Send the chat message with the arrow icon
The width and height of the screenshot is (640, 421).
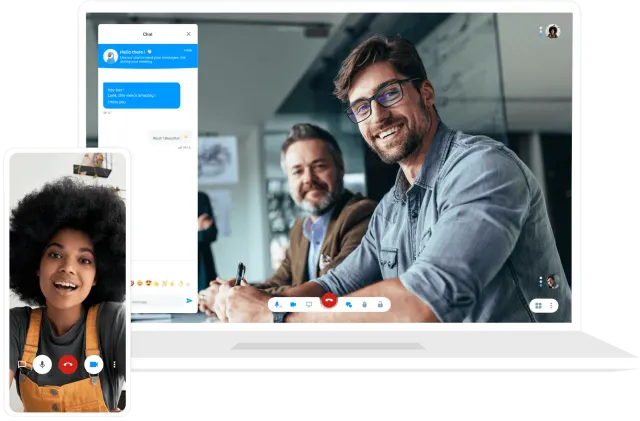click(189, 301)
